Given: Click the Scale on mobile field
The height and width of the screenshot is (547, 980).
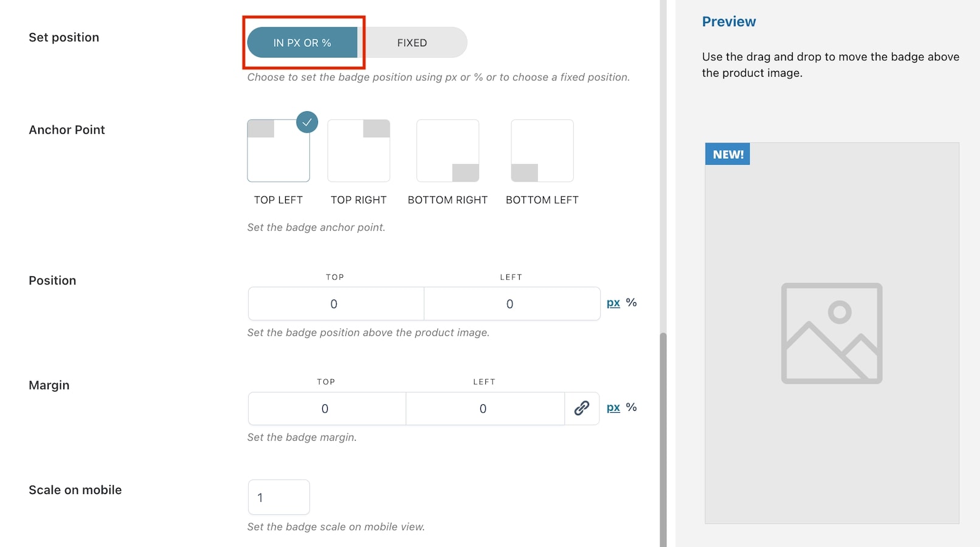Looking at the screenshot, I should (x=279, y=497).
